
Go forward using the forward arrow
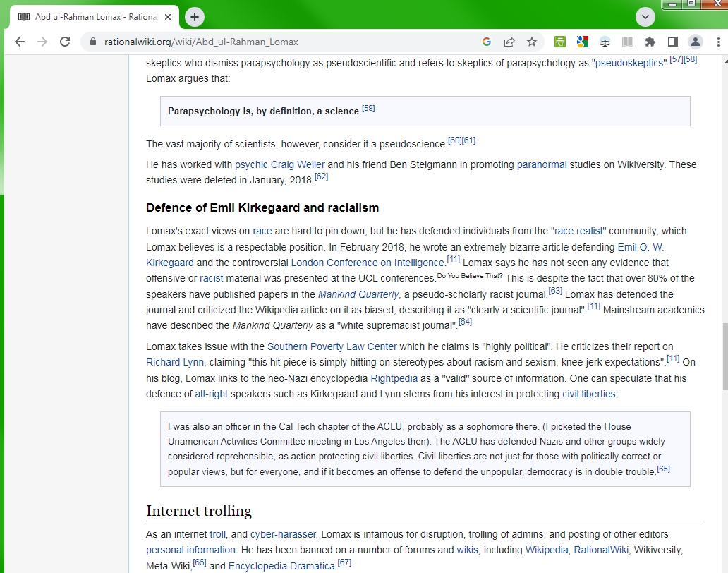[42, 42]
